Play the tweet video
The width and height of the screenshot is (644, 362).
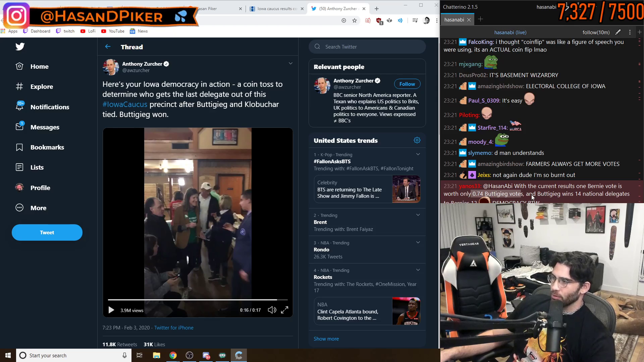pyautogui.click(x=111, y=310)
